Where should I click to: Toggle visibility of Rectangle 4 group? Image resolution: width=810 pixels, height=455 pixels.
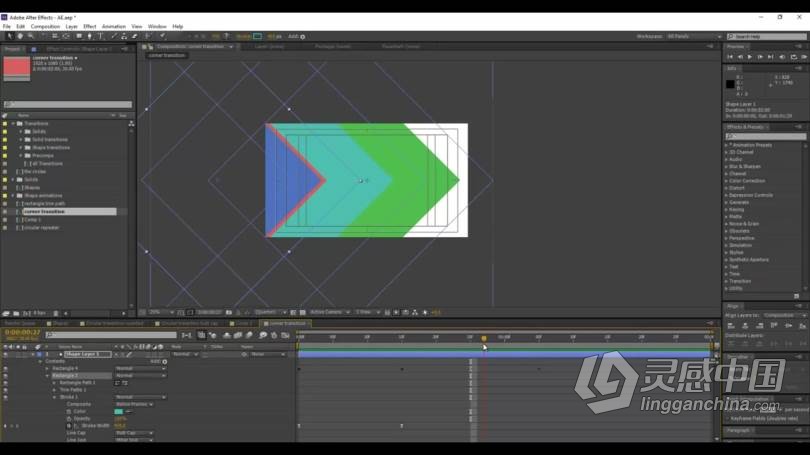(5, 368)
